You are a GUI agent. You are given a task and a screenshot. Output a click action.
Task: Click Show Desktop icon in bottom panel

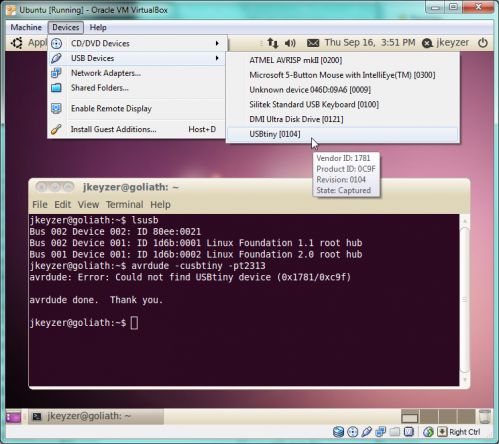[x=13, y=417]
